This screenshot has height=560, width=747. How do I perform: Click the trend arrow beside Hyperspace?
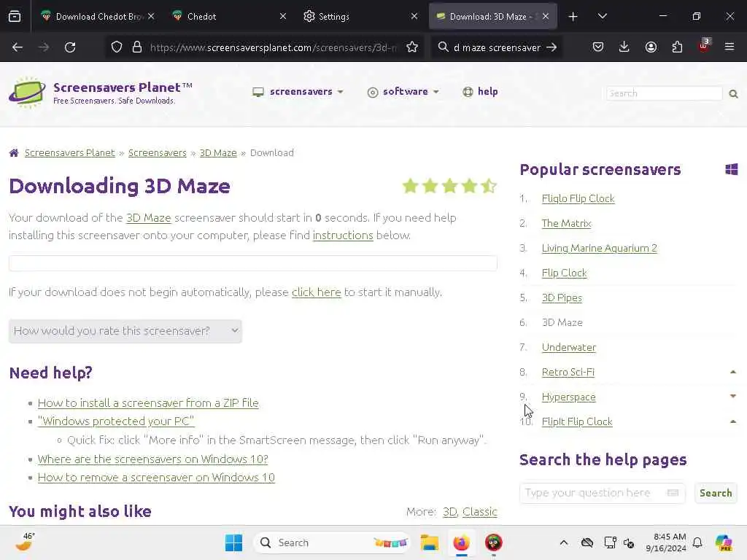733,396
